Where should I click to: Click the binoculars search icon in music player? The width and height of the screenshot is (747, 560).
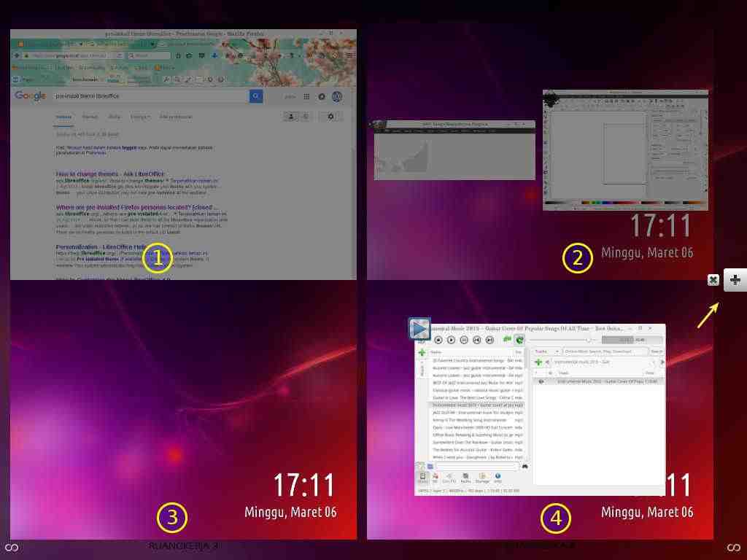pyautogui.click(x=525, y=466)
